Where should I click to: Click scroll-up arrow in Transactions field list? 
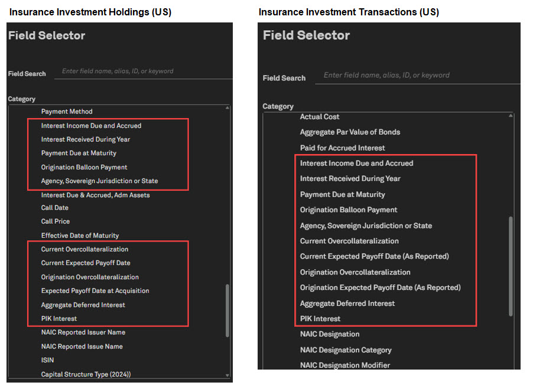coord(511,116)
